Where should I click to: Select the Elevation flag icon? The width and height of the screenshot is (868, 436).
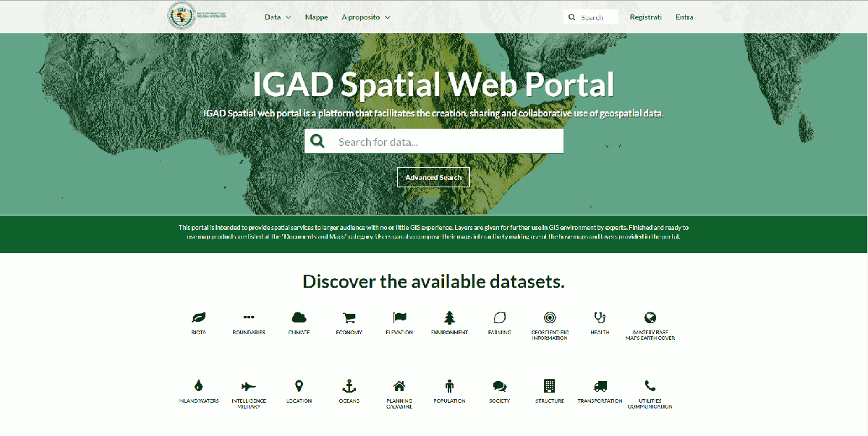tap(399, 317)
